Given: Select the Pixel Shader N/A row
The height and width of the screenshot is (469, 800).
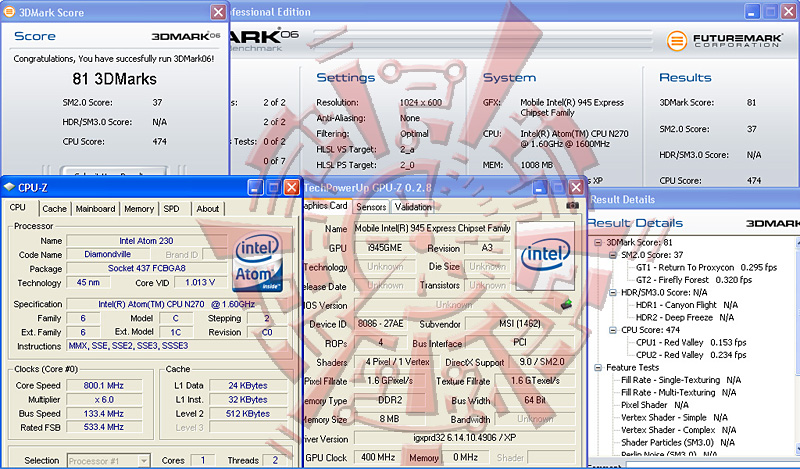Looking at the screenshot, I should click(655, 405).
